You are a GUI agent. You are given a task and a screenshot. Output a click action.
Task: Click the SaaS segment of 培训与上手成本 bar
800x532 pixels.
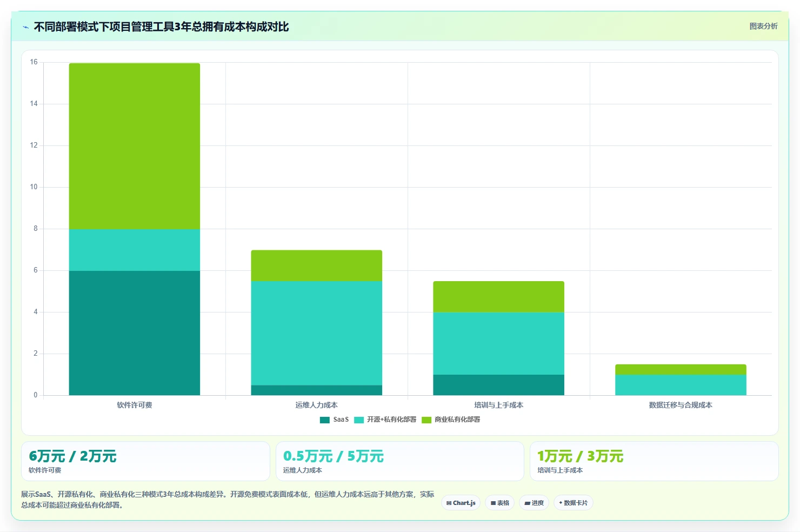(498, 385)
